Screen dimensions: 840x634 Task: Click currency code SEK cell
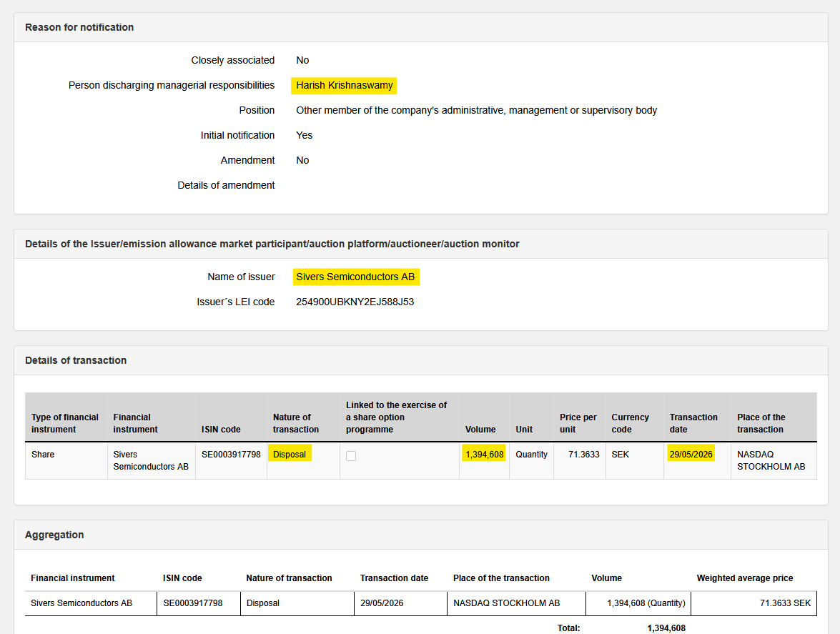click(620, 454)
